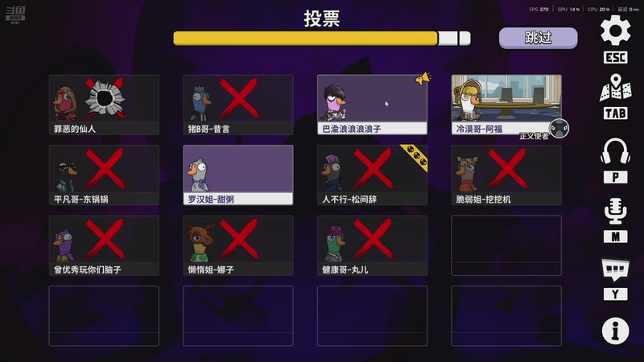Vote for player 巴渝浪浪浪子
This screenshot has width=644, height=362.
click(x=372, y=105)
